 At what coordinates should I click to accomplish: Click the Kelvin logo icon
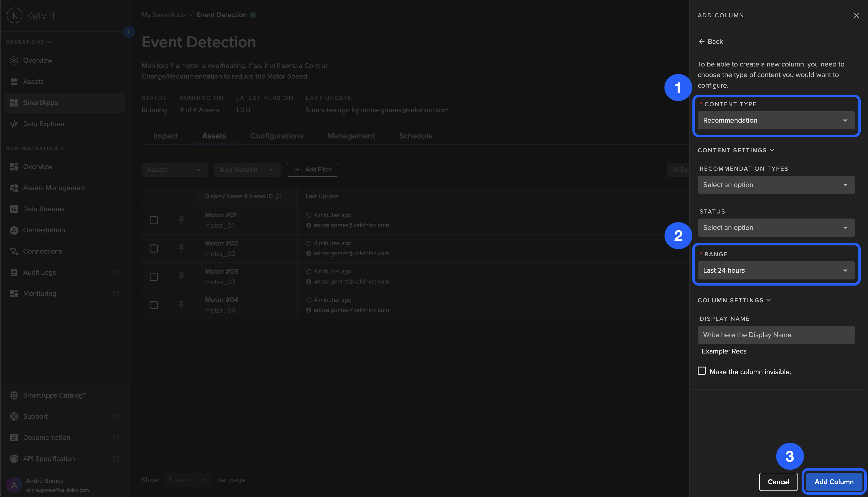click(14, 15)
